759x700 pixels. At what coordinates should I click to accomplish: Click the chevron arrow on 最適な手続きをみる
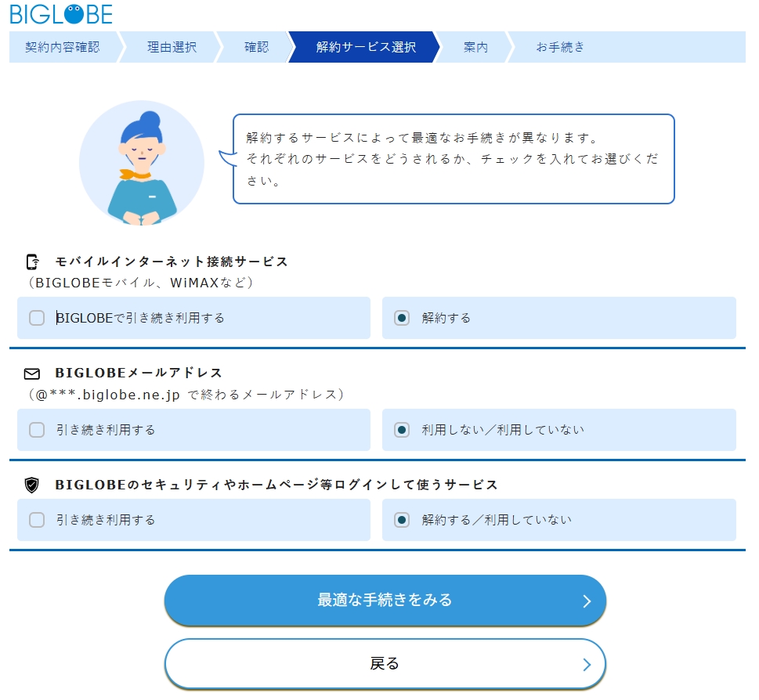point(587,601)
